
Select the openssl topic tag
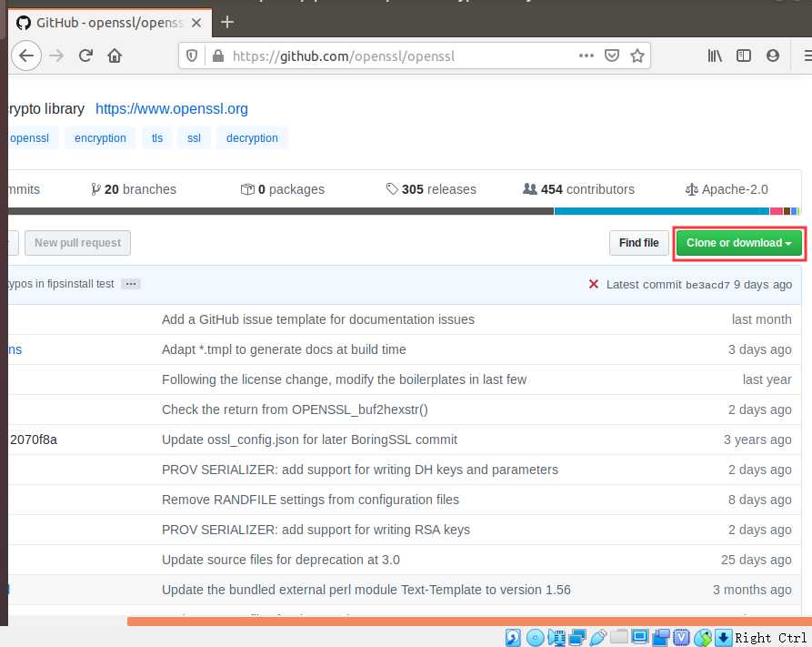click(x=29, y=138)
